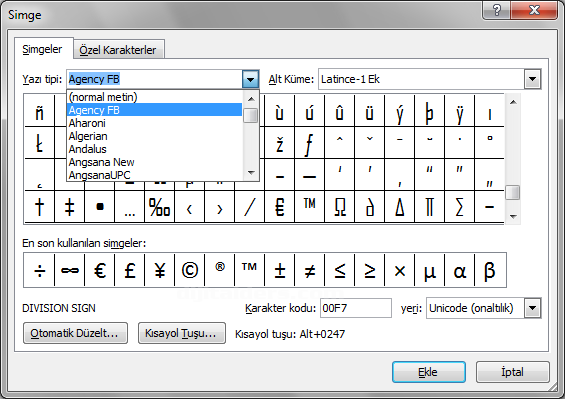The width and height of the screenshot is (565, 399).
Task: Choose AngsanaUPC from the font list
Action: 155,175
